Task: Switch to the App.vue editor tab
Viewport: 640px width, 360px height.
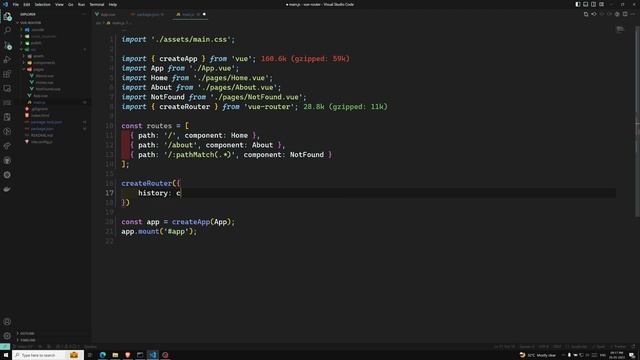Action: 108,14
